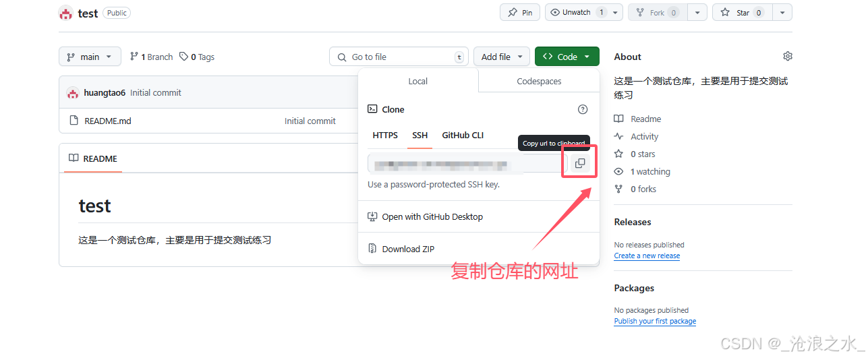The height and width of the screenshot is (358, 868).
Task: Click Create a new release link
Action: (x=647, y=256)
